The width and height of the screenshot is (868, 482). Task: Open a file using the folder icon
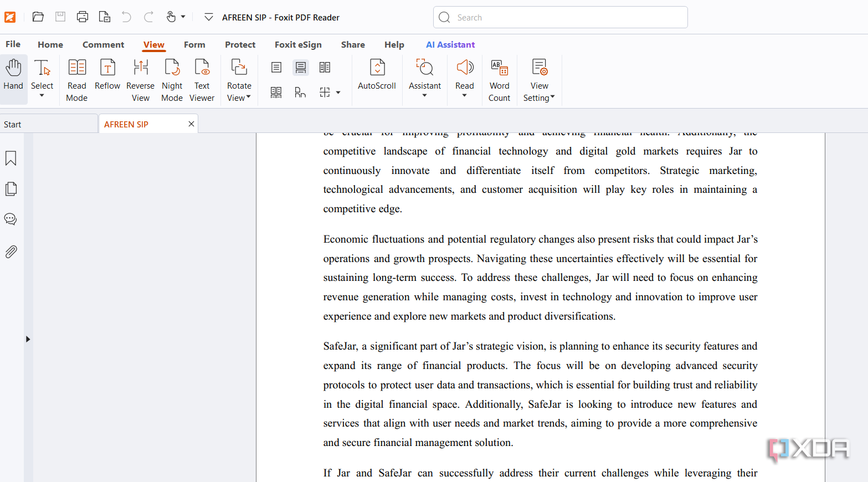click(38, 17)
